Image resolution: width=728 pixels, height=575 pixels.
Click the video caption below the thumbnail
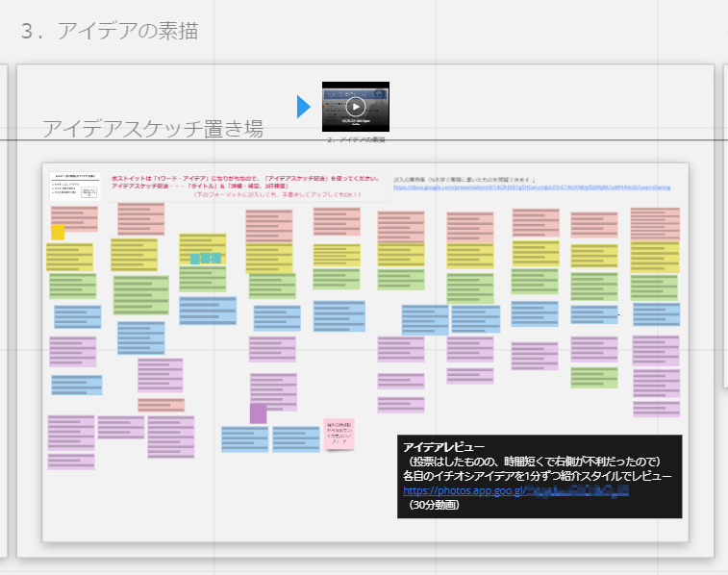click(x=355, y=140)
